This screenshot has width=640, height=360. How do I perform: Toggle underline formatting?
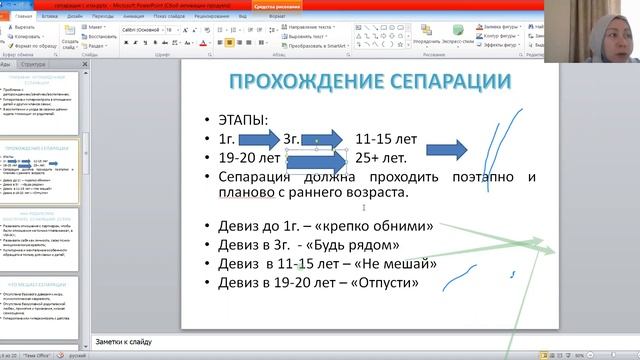[146, 42]
